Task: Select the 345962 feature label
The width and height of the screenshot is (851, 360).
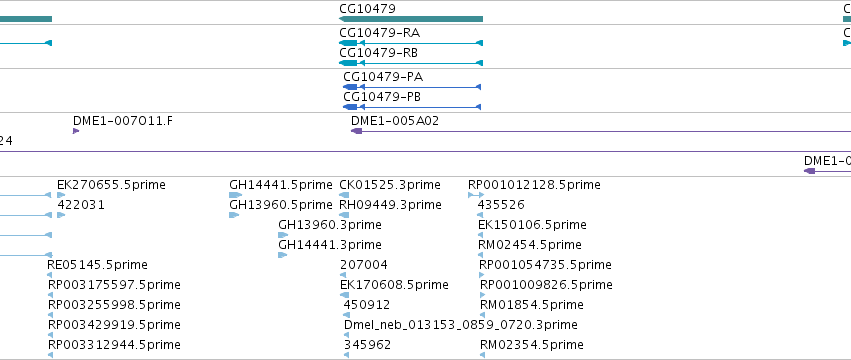Action: (x=367, y=345)
